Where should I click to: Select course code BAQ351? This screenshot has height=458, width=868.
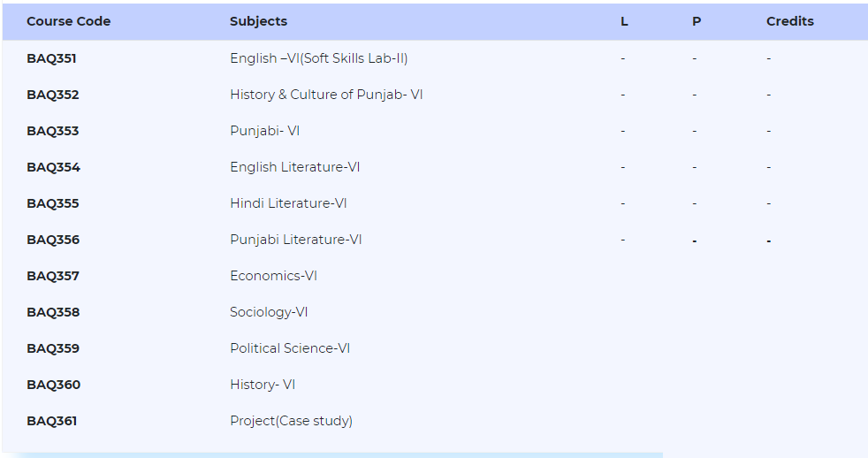tap(51, 58)
